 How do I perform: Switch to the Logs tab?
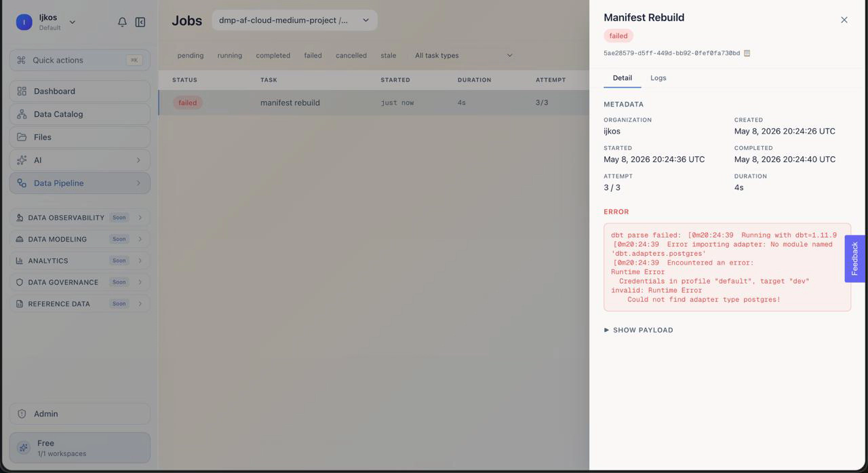coord(658,78)
